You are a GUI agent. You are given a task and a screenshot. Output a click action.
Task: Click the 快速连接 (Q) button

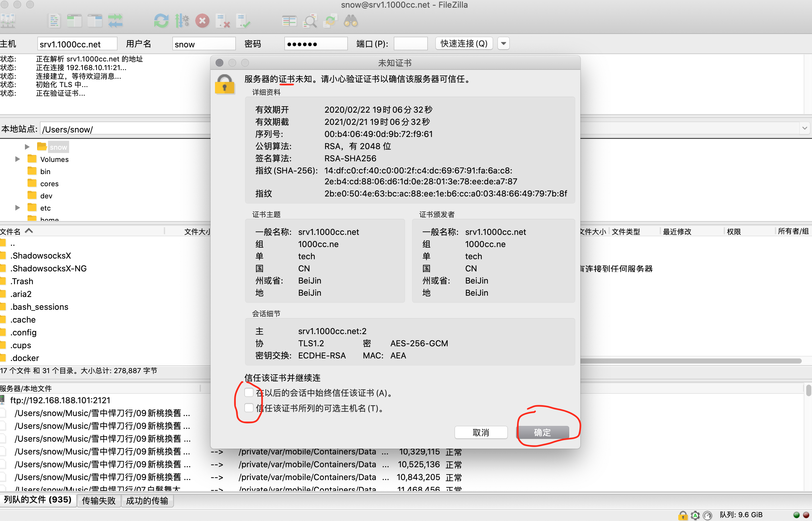(x=464, y=43)
